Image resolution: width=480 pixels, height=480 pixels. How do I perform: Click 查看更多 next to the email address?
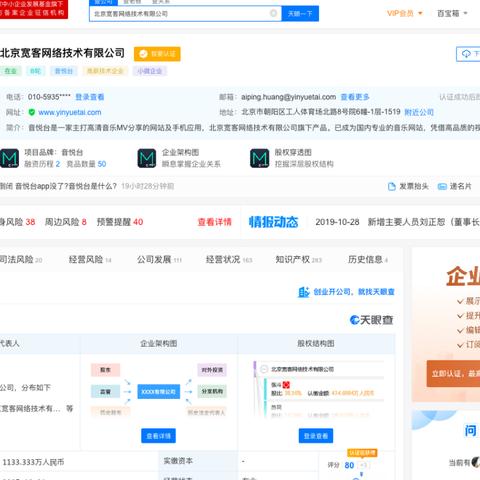point(355,97)
